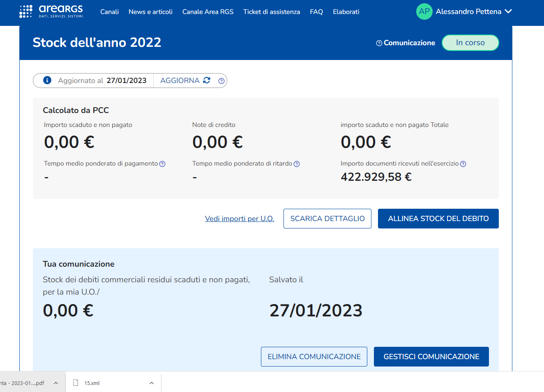Expand the Alessandro Pettena user menu
The image size is (544, 392).
508,12
